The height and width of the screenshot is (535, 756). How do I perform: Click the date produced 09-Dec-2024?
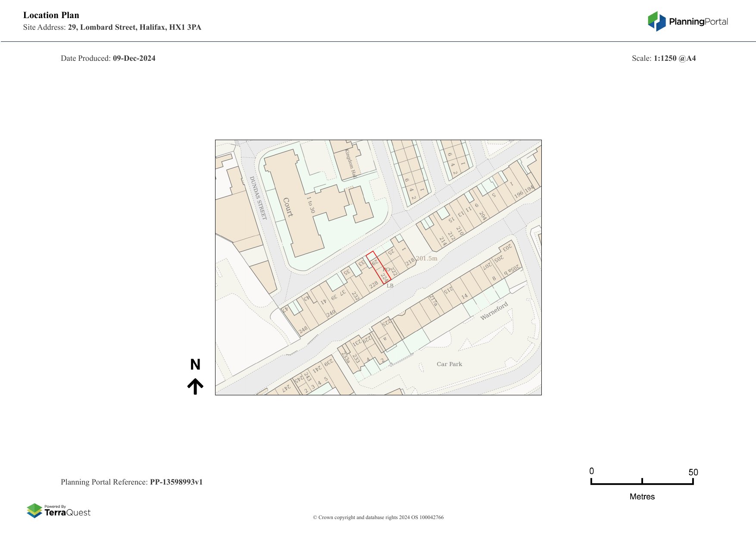(x=134, y=58)
